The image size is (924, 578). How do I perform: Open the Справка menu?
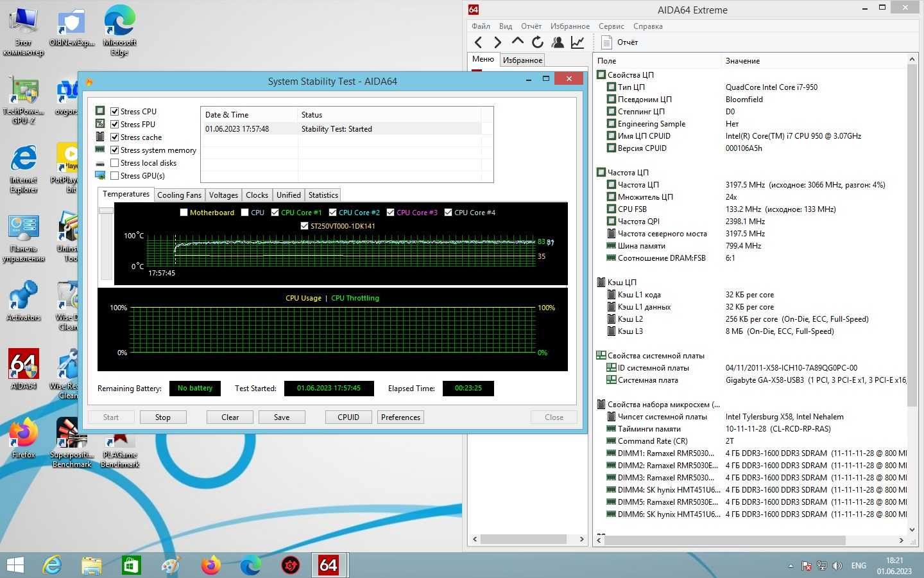click(x=648, y=26)
